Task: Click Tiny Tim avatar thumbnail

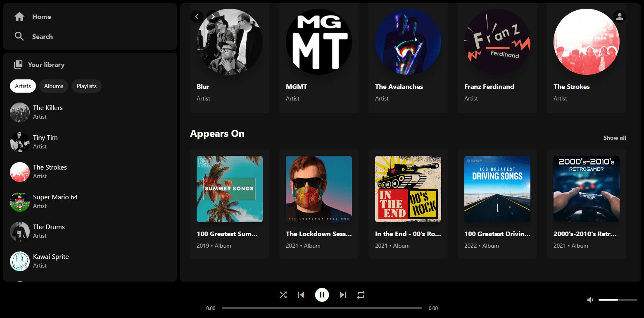Action: (20, 142)
